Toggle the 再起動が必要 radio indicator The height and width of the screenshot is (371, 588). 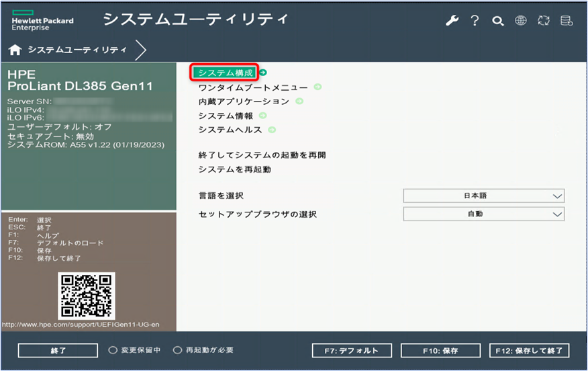tap(177, 350)
